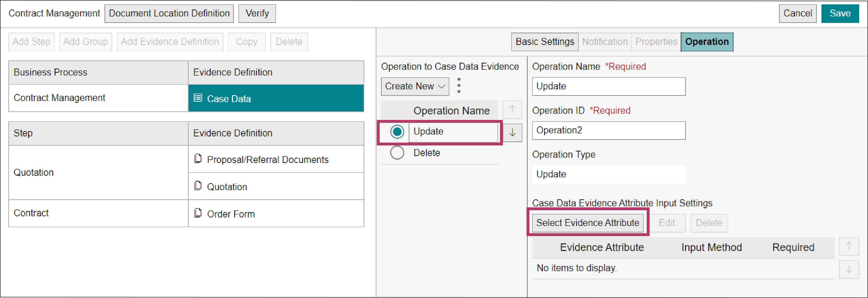The width and height of the screenshot is (868, 298).
Task: Click the Operation ID input field
Action: 608,131
